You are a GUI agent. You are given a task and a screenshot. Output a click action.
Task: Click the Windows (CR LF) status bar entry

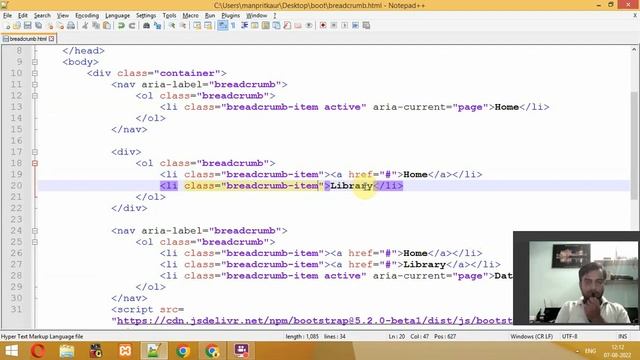pyautogui.click(x=531, y=336)
